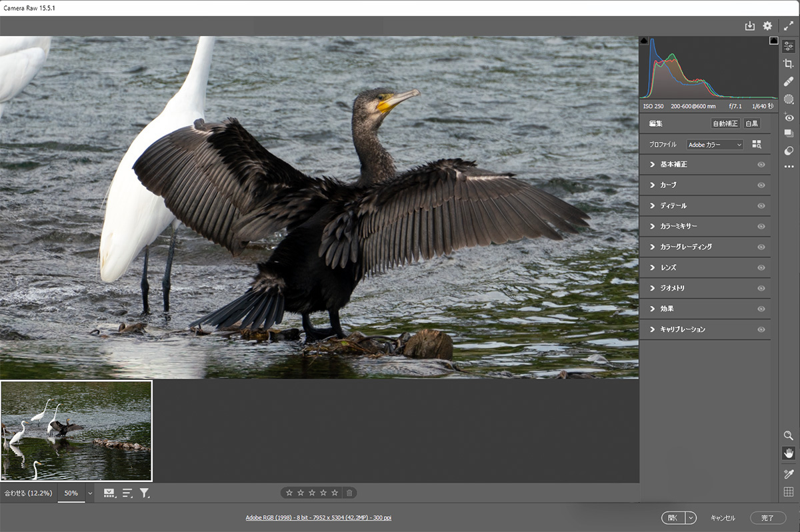Open the Masking tool
Screen dimensions: 800x532
coord(789,99)
